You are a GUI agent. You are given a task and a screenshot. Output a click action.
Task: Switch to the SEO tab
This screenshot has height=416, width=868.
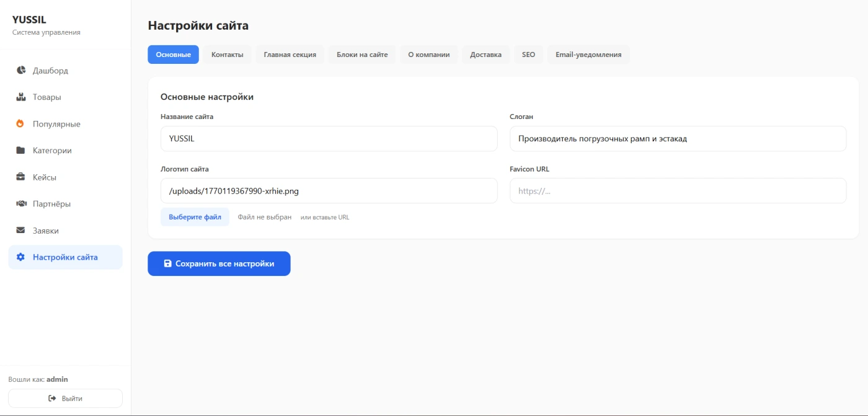(528, 55)
